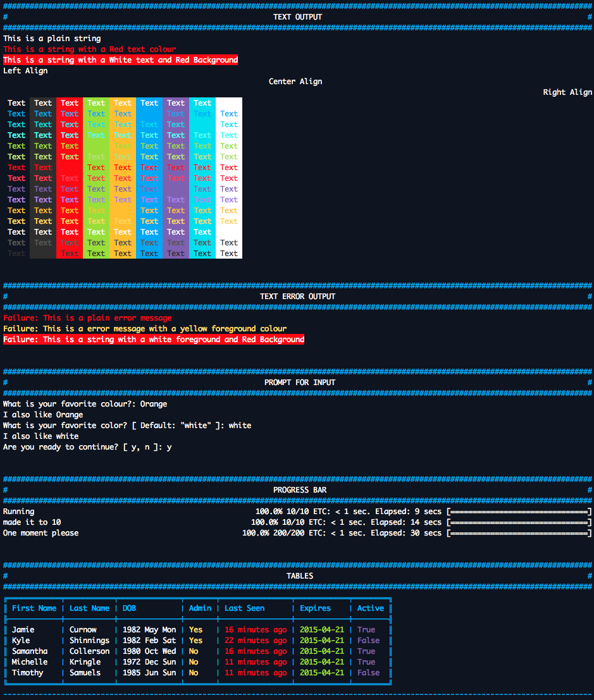
Task: Click the yellow foreground Failure message
Action: [144, 329]
